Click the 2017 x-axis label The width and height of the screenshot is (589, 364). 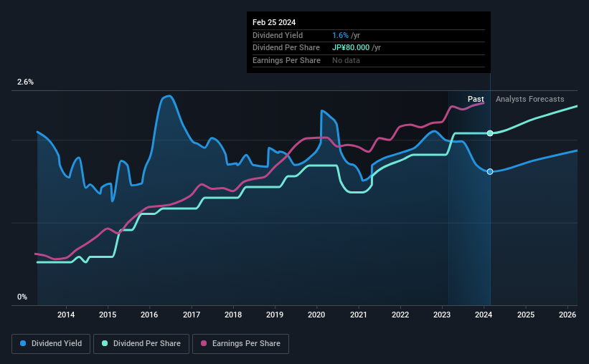pyautogui.click(x=192, y=315)
